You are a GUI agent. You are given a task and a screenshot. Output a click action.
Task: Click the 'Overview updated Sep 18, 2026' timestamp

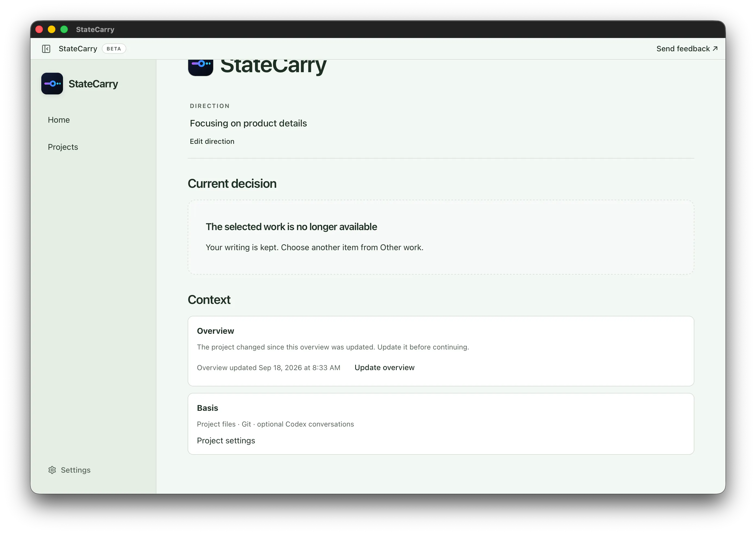coord(269,368)
